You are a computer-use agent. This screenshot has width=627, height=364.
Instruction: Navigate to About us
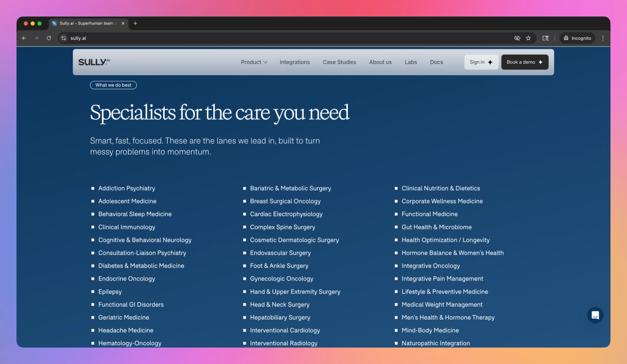tap(380, 62)
